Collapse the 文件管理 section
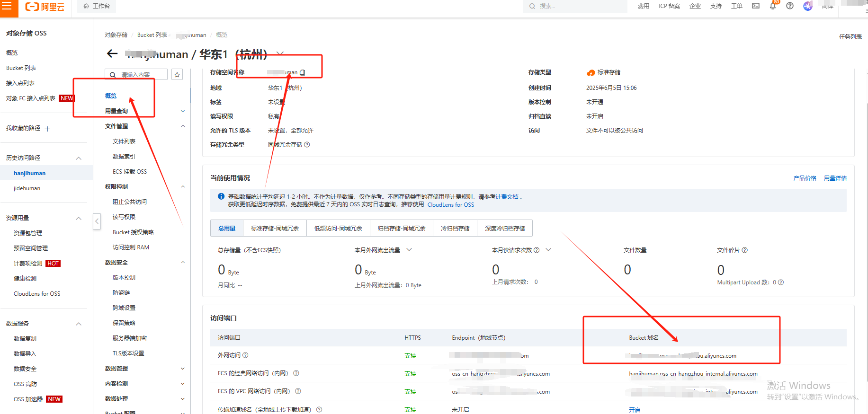Viewport: 868px width, 414px height. click(x=183, y=126)
